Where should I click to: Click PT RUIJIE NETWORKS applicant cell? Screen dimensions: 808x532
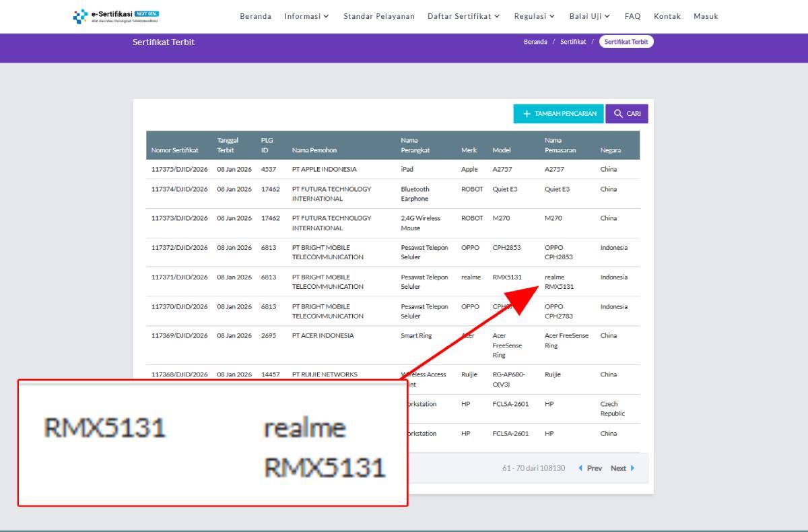[x=325, y=374]
